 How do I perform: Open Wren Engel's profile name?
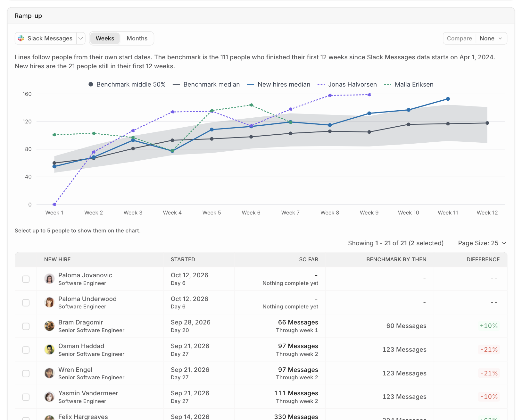[x=75, y=370]
